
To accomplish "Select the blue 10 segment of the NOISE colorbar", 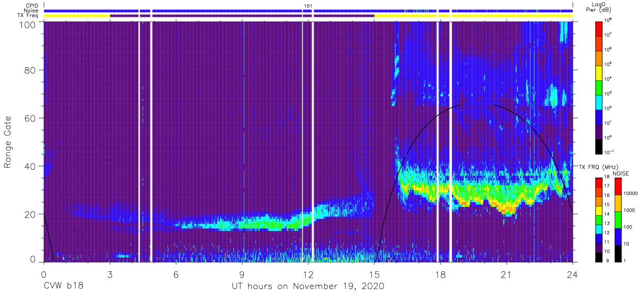I will pyautogui.click(x=618, y=237).
